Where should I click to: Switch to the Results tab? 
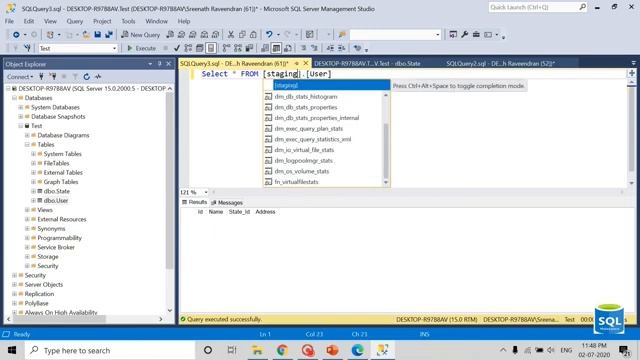[195, 202]
